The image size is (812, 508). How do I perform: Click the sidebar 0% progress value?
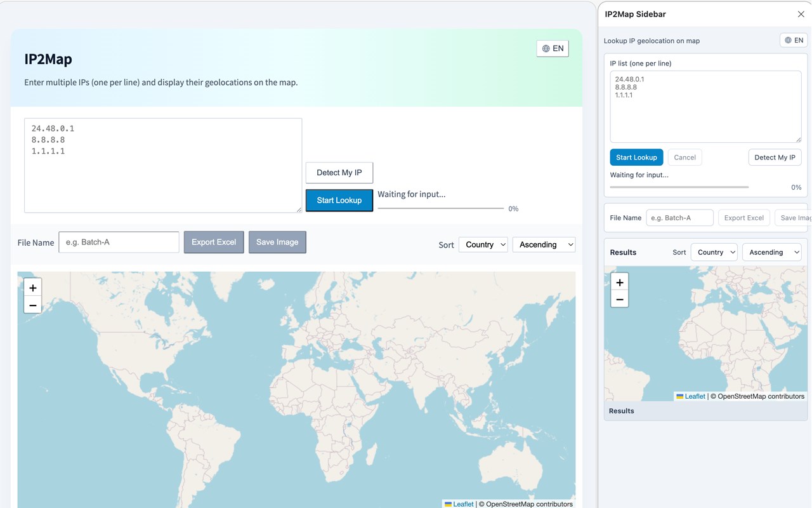(796, 187)
